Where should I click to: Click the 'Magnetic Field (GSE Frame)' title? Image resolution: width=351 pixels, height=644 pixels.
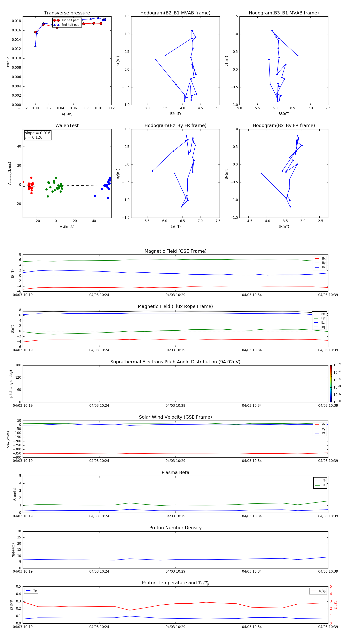tap(175, 251)
